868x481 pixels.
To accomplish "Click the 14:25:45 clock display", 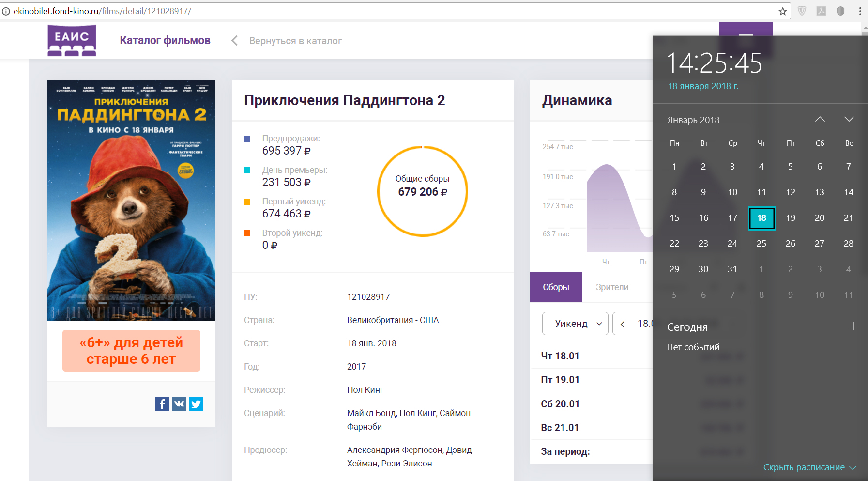I will pos(714,63).
